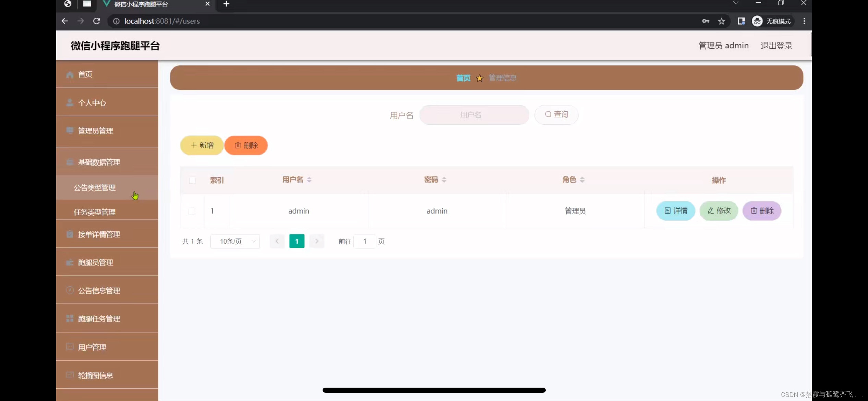This screenshot has width=868, height=401.
Task: Click the 用户管理 sidebar icon
Action: tap(70, 347)
